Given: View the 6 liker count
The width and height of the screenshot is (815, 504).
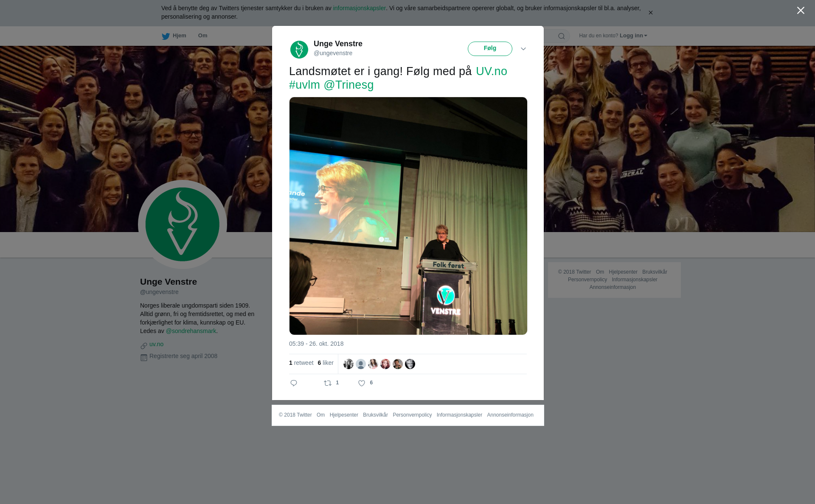Looking at the screenshot, I should point(326,363).
